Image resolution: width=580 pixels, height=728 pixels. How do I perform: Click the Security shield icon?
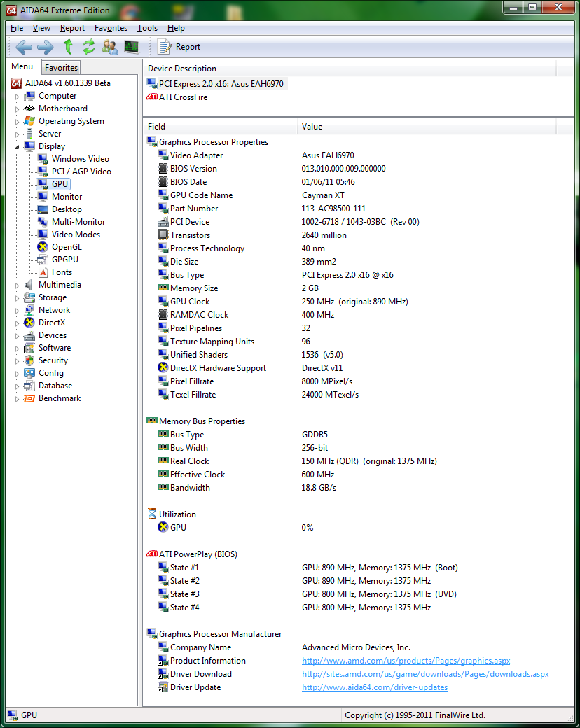pyautogui.click(x=29, y=360)
